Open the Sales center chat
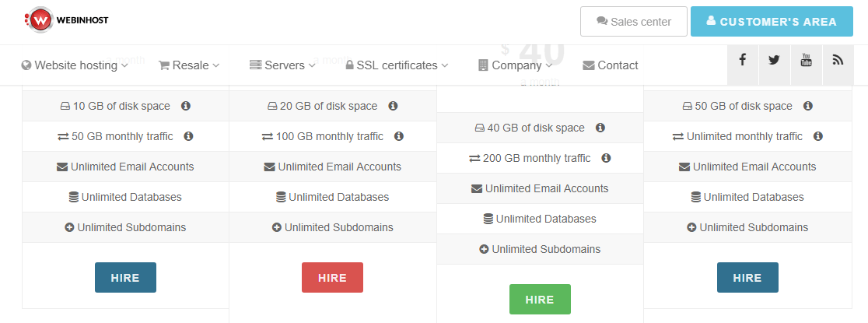Image resolution: width=868 pixels, height=323 pixels. tap(634, 22)
